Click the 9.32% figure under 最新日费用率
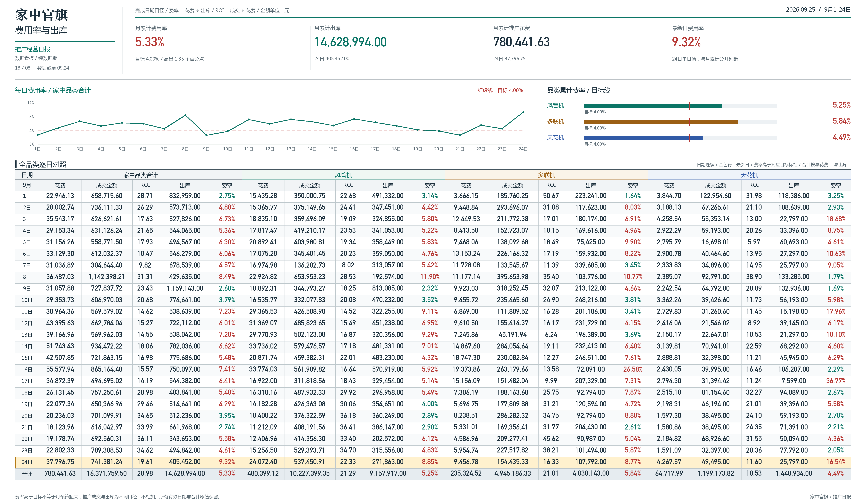The image size is (866, 504). pyautogui.click(x=686, y=42)
